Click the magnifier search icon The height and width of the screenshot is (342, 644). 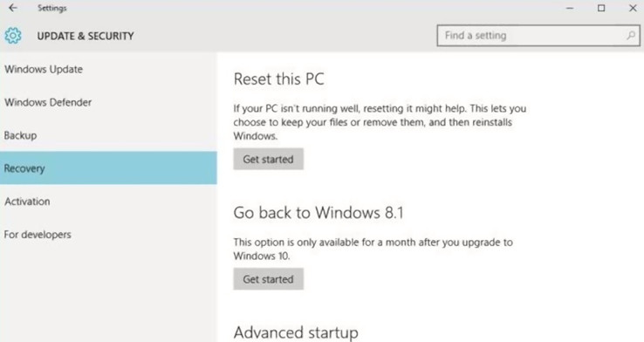coord(631,35)
